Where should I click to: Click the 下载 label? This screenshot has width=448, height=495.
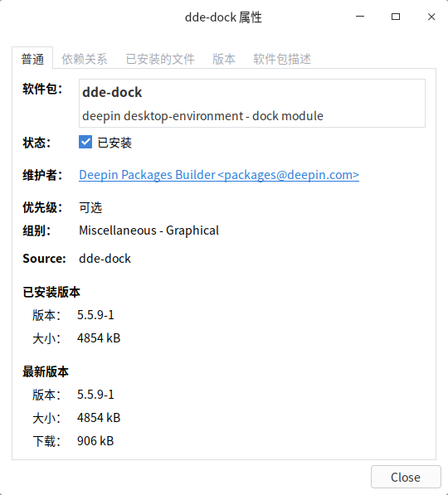46,441
